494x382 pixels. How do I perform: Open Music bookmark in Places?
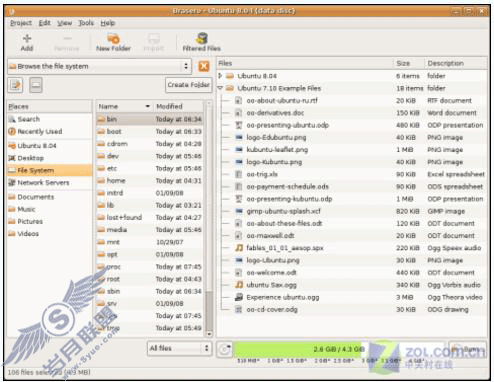49,209
